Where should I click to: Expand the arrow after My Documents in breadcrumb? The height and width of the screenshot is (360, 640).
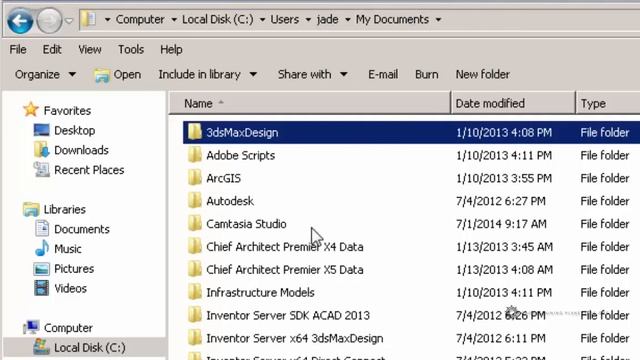pyautogui.click(x=438, y=20)
